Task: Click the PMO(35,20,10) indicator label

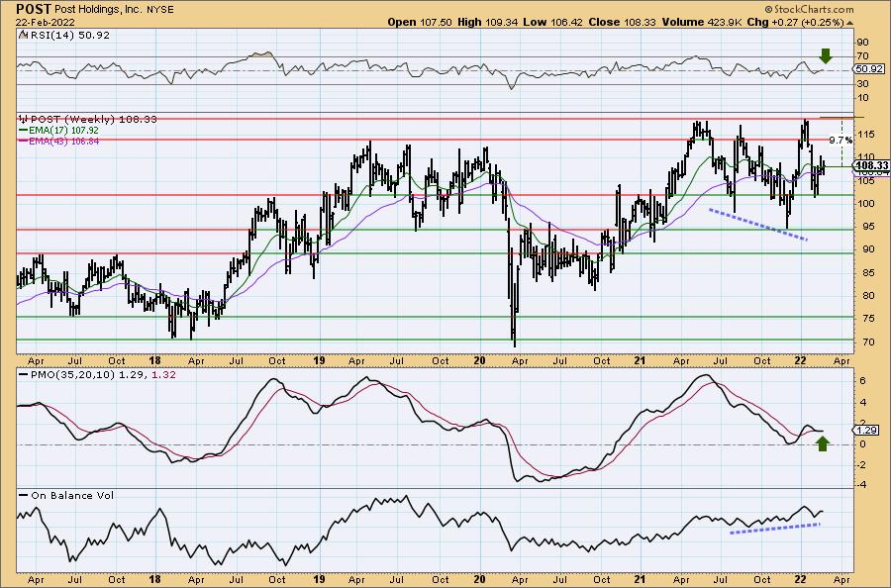Action: [72, 375]
